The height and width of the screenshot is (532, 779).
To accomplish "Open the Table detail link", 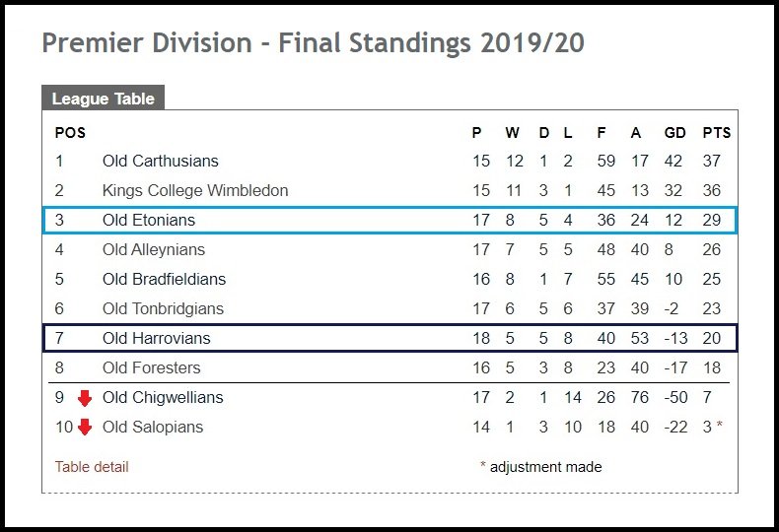I will 92,467.
